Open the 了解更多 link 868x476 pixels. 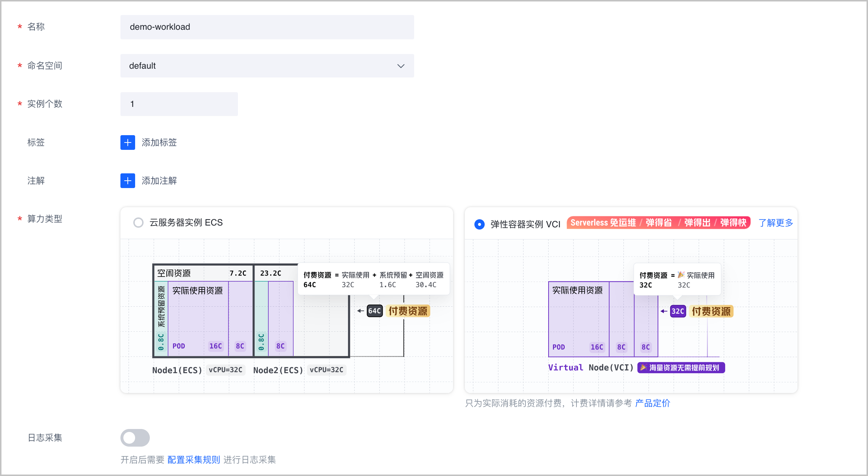(776, 223)
